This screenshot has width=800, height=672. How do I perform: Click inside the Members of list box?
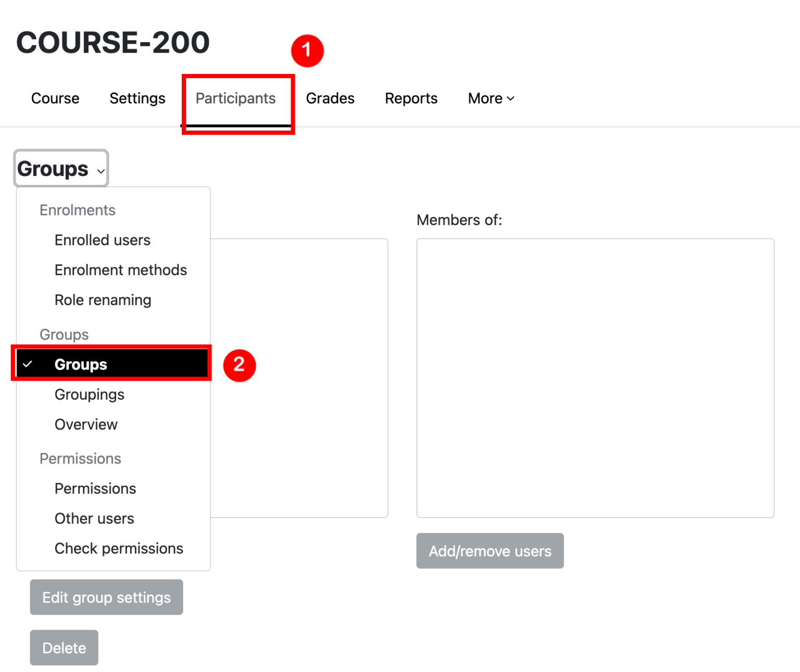(x=595, y=378)
